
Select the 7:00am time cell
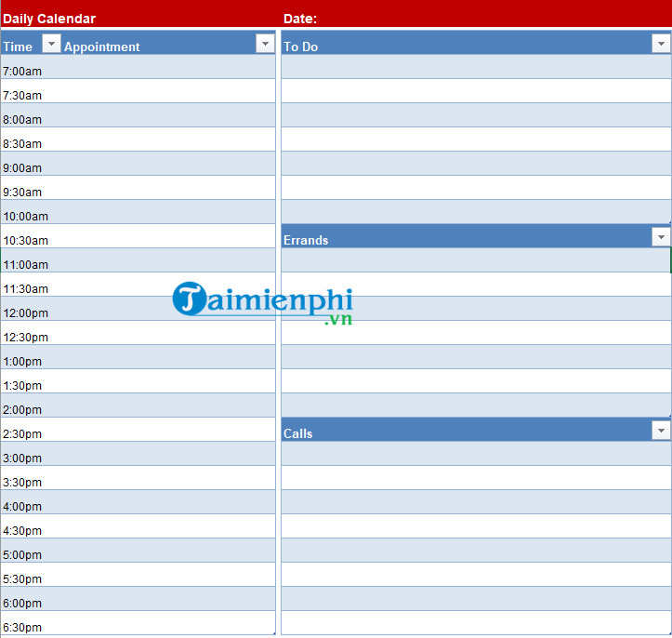coord(22,71)
